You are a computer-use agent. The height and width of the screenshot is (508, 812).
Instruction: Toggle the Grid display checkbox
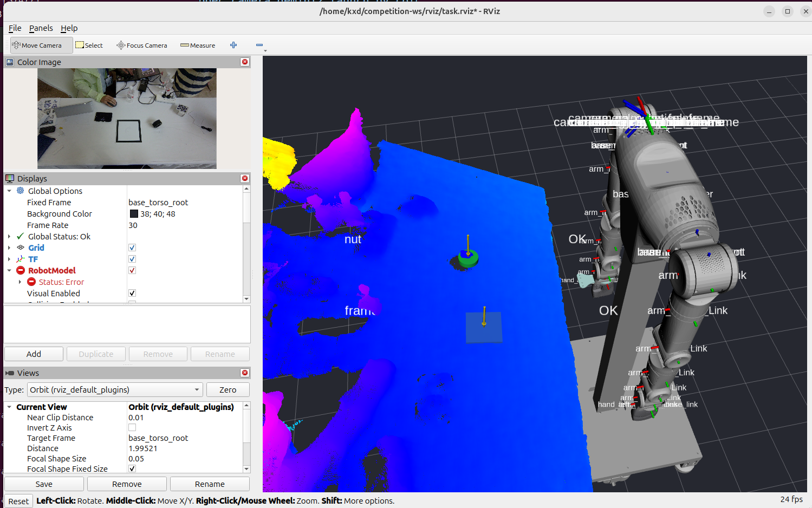pos(132,248)
